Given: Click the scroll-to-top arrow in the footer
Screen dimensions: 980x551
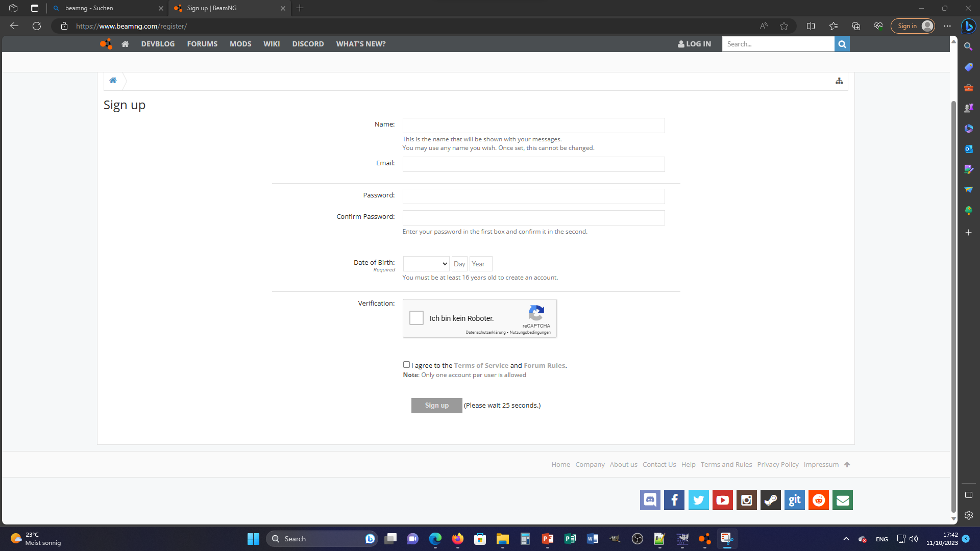Looking at the screenshot, I should [847, 464].
